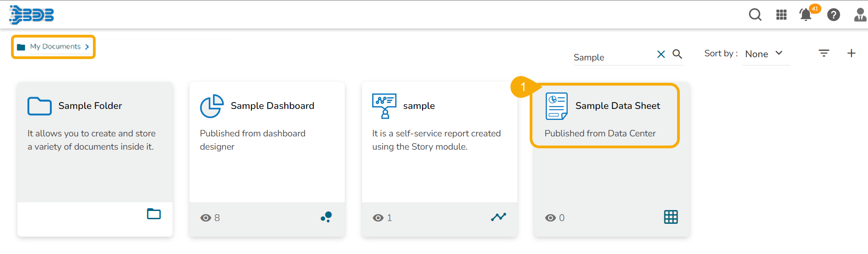Click the filter lines icon
The height and width of the screenshot is (254, 868).
(824, 54)
